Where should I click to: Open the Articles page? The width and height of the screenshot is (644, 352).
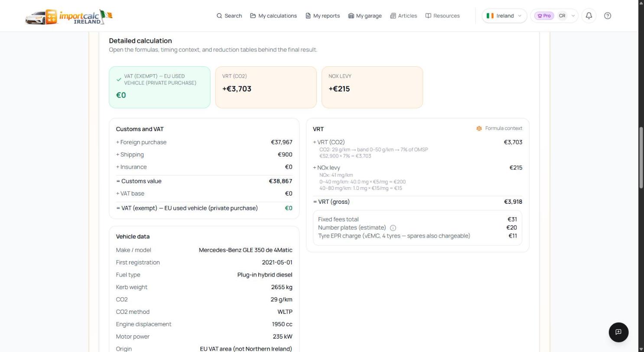tap(403, 16)
